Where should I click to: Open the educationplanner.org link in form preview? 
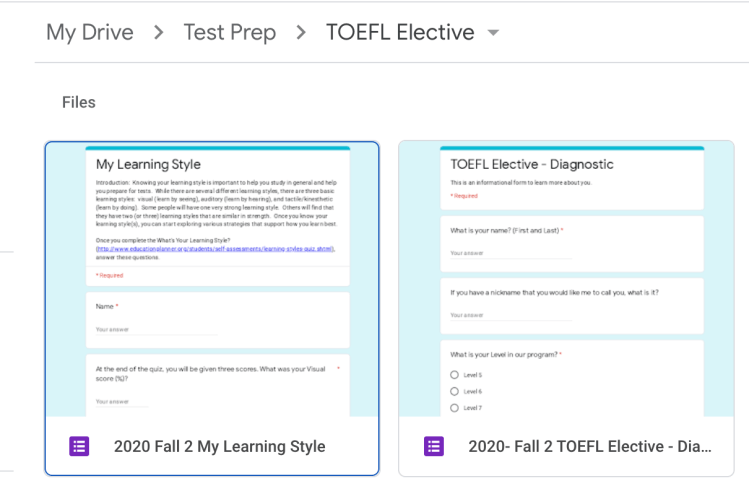pyautogui.click(x=215, y=249)
